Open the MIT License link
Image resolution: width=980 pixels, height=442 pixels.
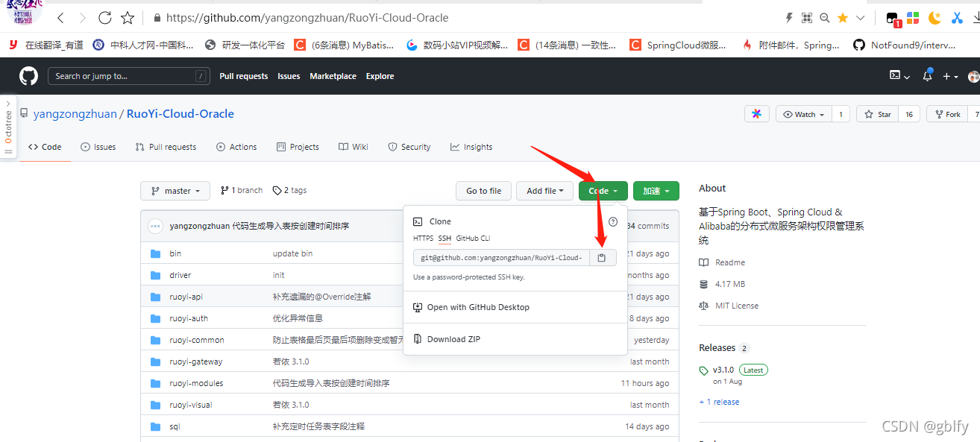[x=729, y=306]
